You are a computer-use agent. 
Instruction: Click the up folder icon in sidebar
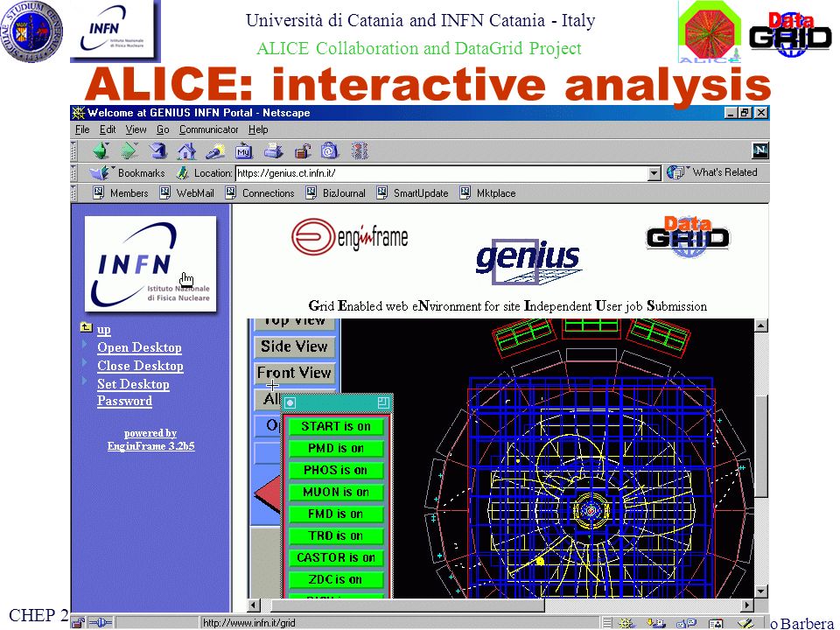click(x=86, y=326)
